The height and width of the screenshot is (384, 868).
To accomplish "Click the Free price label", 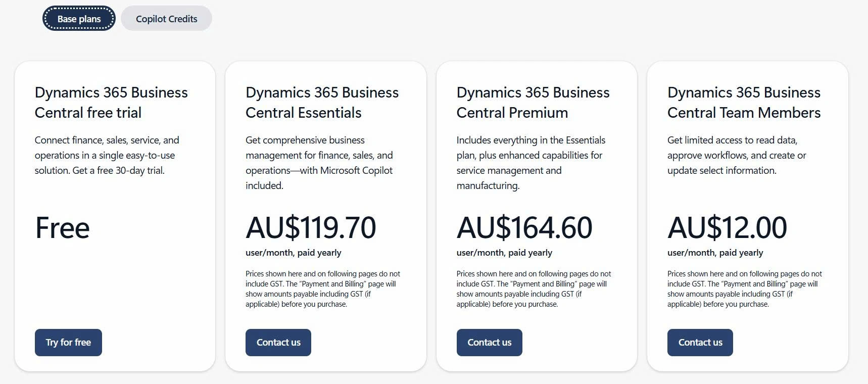I will click(62, 228).
